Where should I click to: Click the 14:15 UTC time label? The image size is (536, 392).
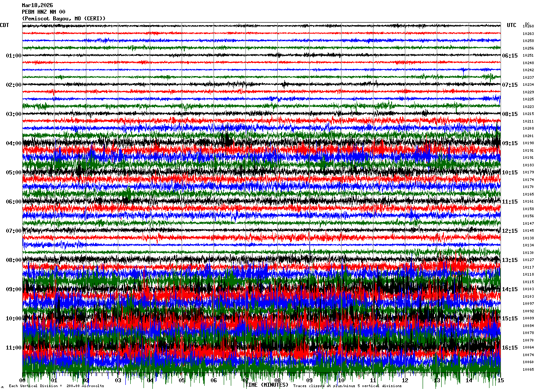click(x=510, y=289)
